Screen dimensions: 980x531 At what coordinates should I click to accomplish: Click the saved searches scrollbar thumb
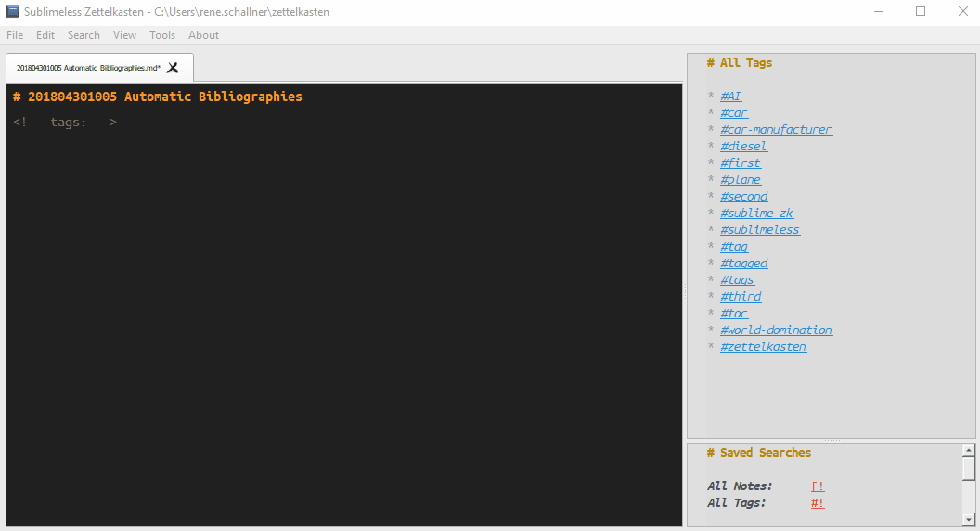coord(968,468)
